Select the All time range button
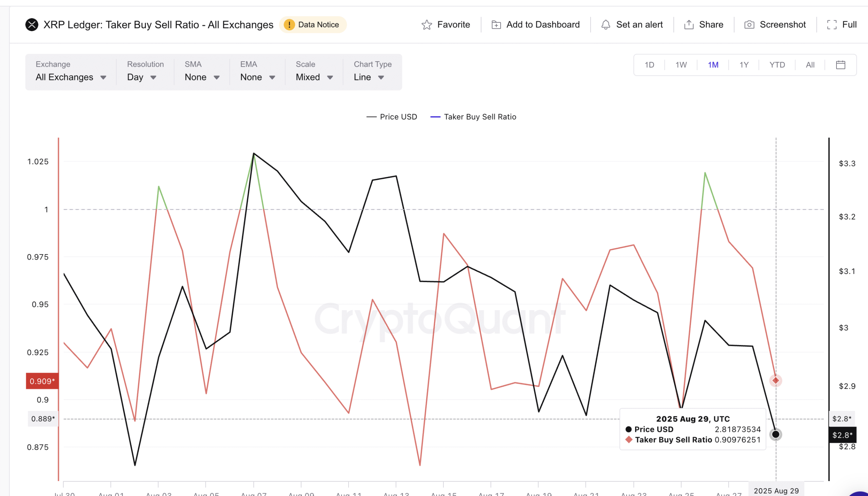This screenshot has width=868, height=496. pyautogui.click(x=810, y=64)
